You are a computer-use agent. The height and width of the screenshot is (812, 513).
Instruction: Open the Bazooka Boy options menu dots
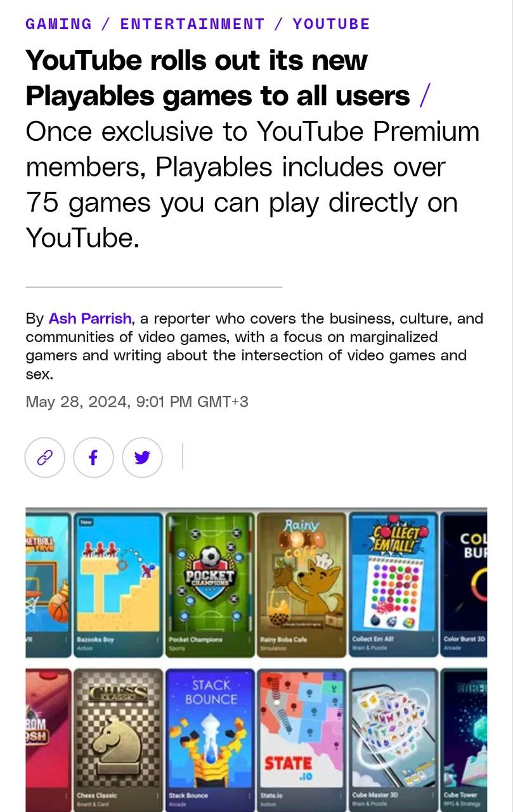click(157, 640)
